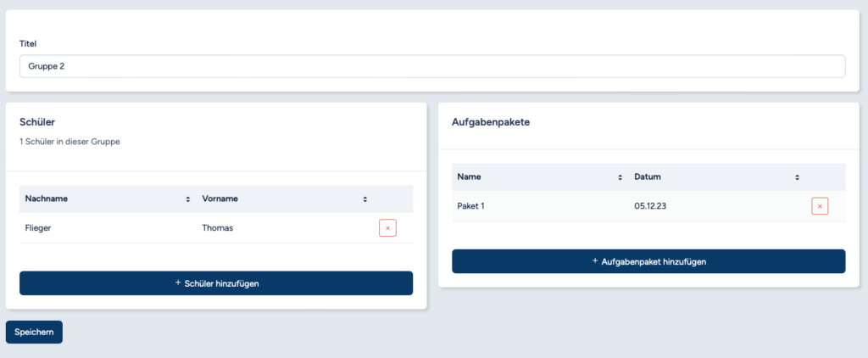The width and height of the screenshot is (868, 358).
Task: Click the plus icon beside Schüler hinzufügen
Action: [x=178, y=282]
